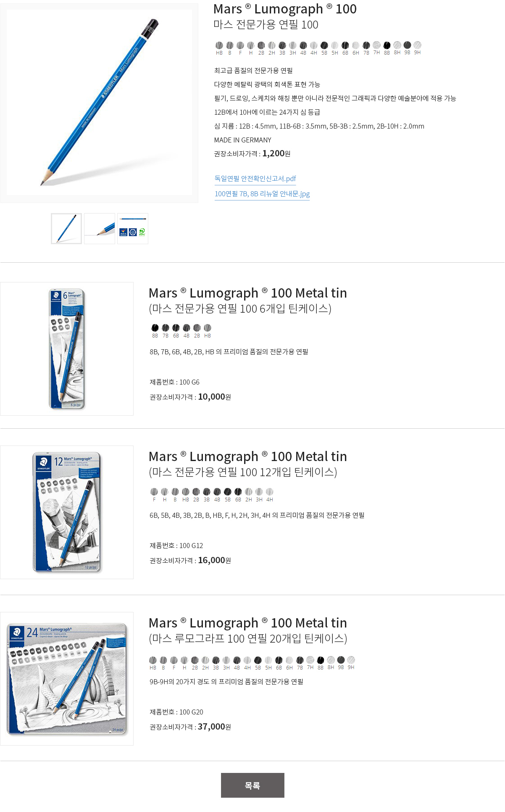The height and width of the screenshot is (812, 505).
Task: Click the 12-piece metal tin product image
Action: (67, 512)
